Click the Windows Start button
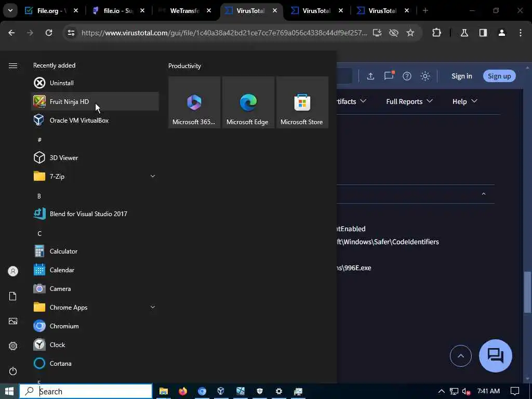This screenshot has width=532, height=399. click(x=9, y=391)
